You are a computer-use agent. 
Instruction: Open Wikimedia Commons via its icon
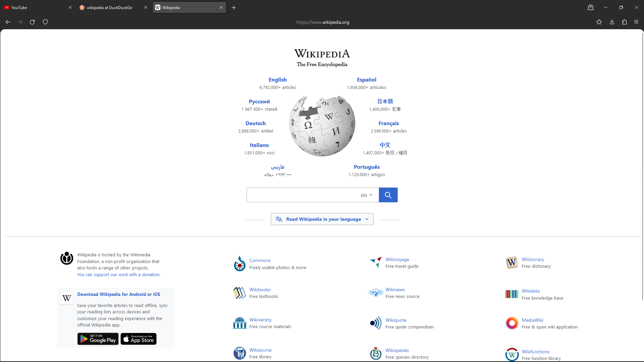[x=239, y=264]
